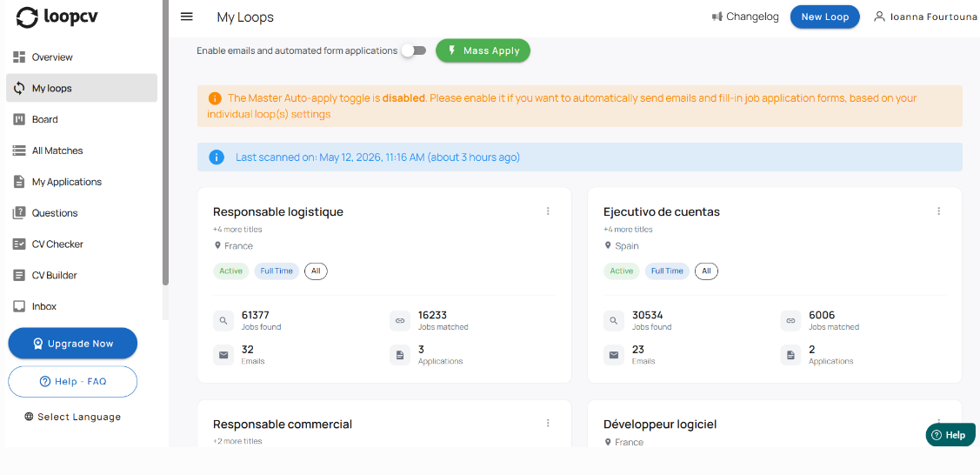980x475 pixels.
Task: Click Jobs matched link icon for Responsable logistique
Action: [399, 321]
